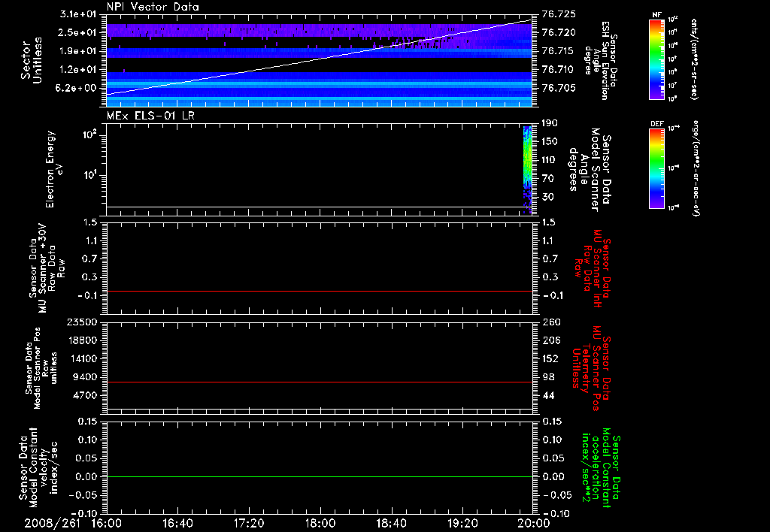
Task: Click the '3.1e+01' sector tick label
Action: point(77,14)
